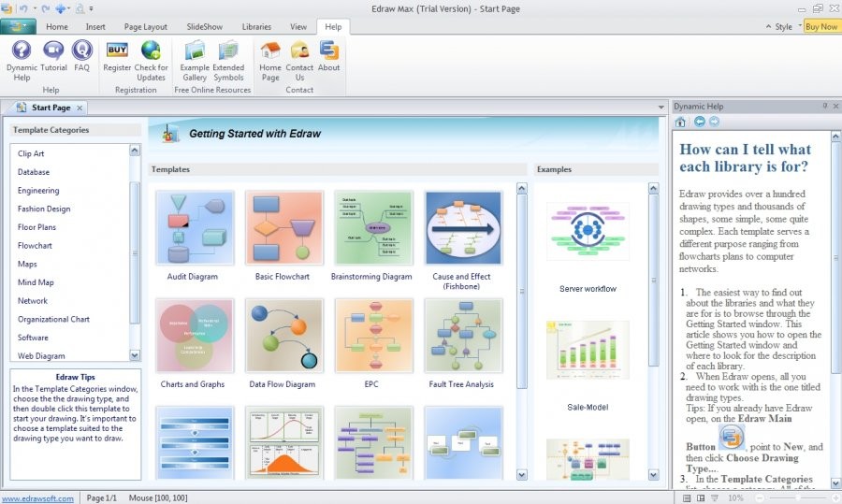The height and width of the screenshot is (504, 842).
Task: Click the forward arrow in Dynamic Help
Action: [714, 122]
